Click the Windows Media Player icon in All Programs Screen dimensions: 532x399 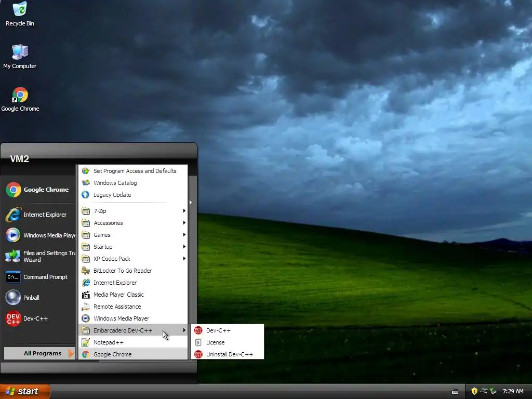point(86,318)
